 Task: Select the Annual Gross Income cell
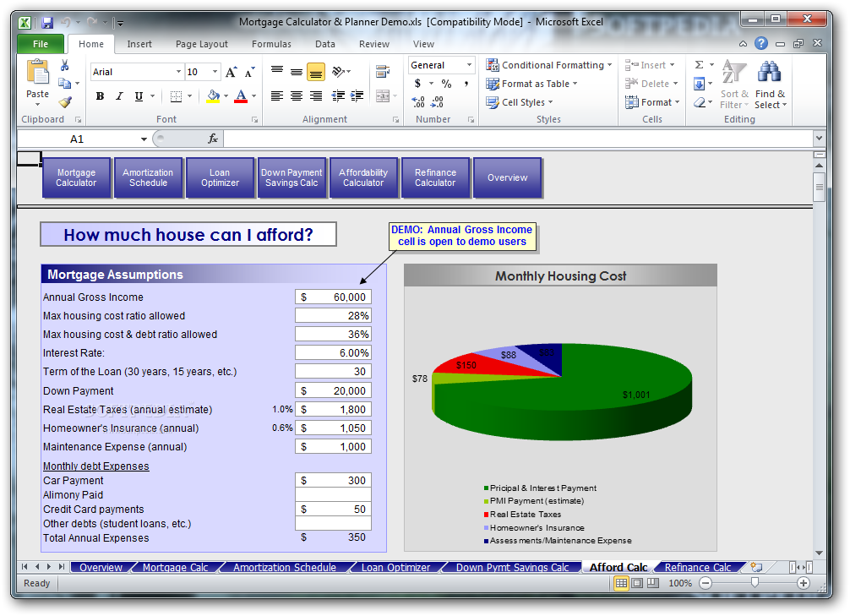333,297
